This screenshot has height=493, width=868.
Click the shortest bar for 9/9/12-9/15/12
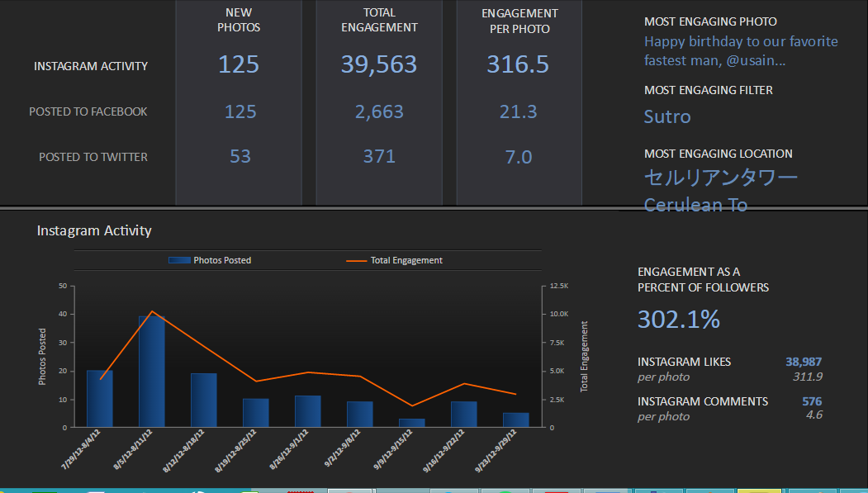[x=411, y=423]
